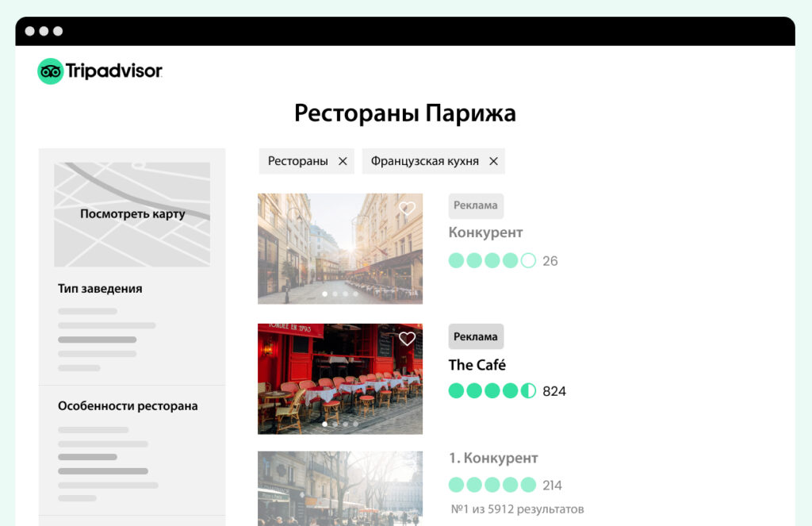Save The Café with the heart icon
This screenshot has height=526, width=812.
[x=407, y=339]
